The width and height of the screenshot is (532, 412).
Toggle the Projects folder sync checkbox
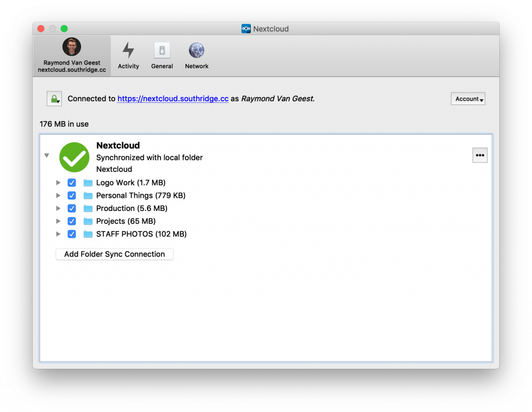click(x=72, y=221)
